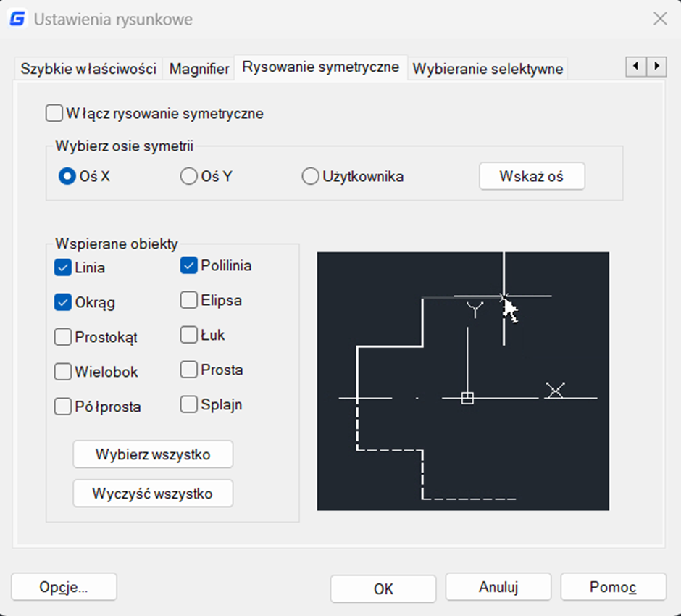
Task: Select the Oś Y radio button
Action: [188, 176]
